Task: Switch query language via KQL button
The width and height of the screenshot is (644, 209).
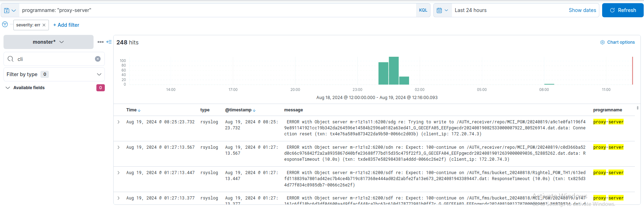Action: point(423,10)
